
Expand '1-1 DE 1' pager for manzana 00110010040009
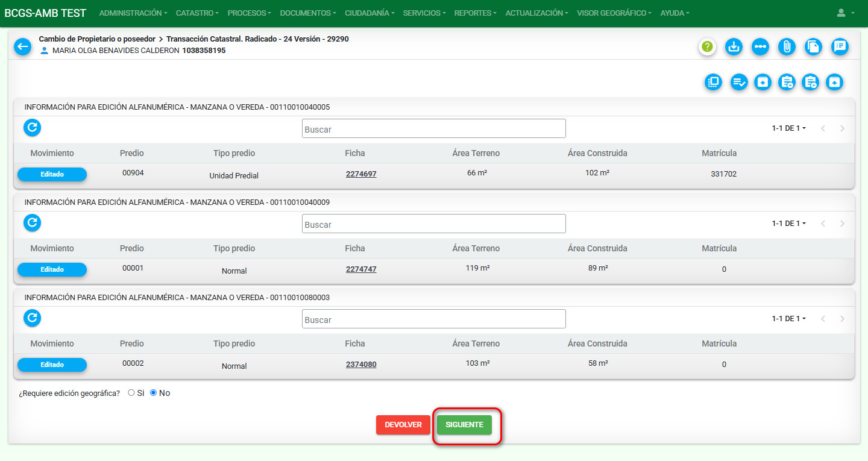coord(788,224)
